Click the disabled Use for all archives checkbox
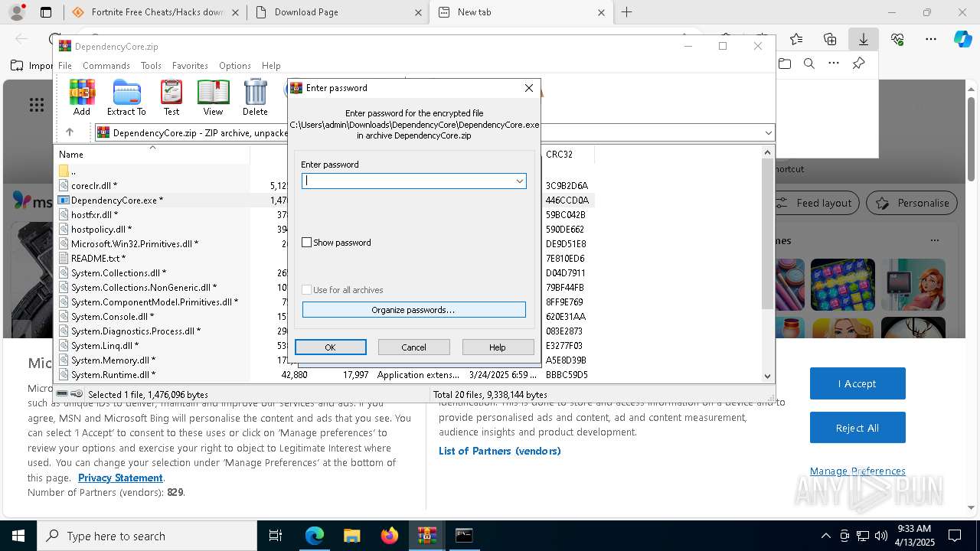 click(x=307, y=290)
